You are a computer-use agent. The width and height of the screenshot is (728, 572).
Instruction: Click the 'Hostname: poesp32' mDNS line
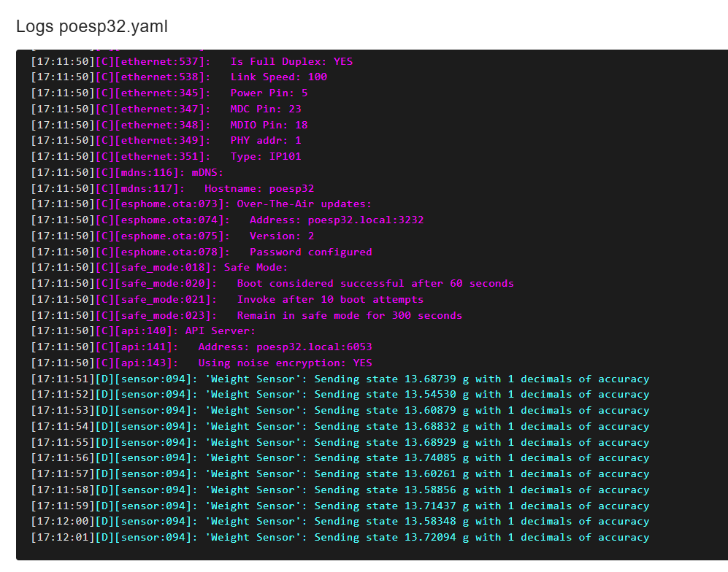(x=172, y=188)
